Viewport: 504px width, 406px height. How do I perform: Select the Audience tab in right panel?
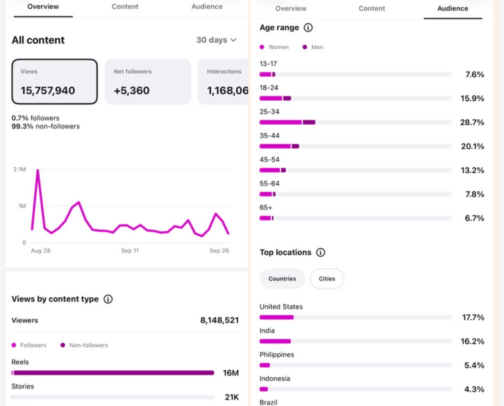(x=453, y=9)
